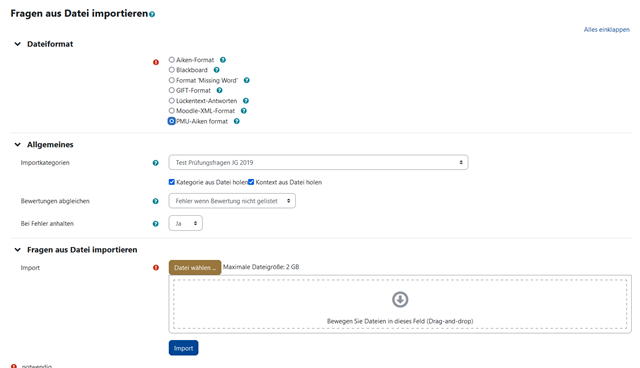The width and height of the screenshot is (640, 368).
Task: Open help for Blackboard format
Action: pos(217,70)
